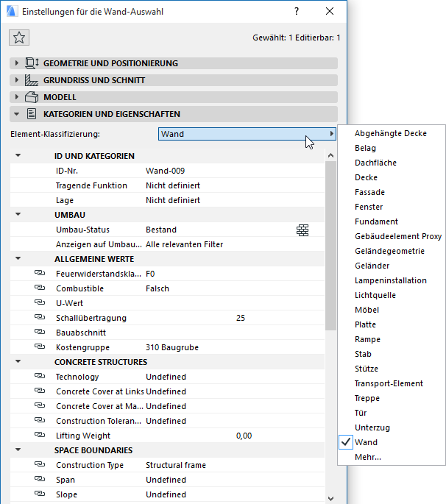446x504 pixels.
Task: Click the link icon beside Schallübertragung
Action: click(40, 318)
